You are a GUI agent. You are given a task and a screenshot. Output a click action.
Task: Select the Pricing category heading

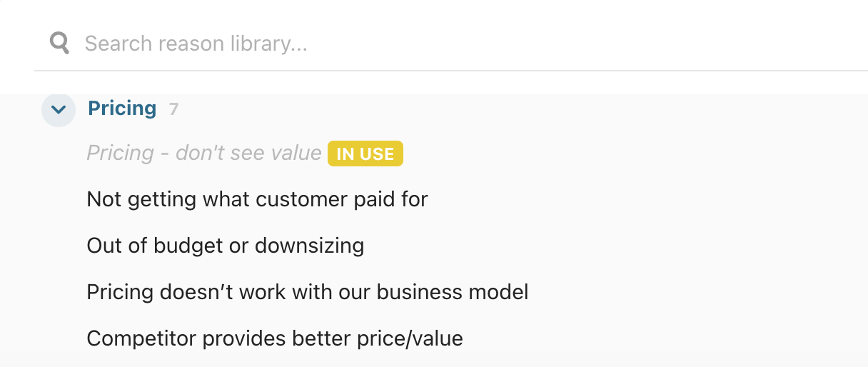click(x=122, y=109)
